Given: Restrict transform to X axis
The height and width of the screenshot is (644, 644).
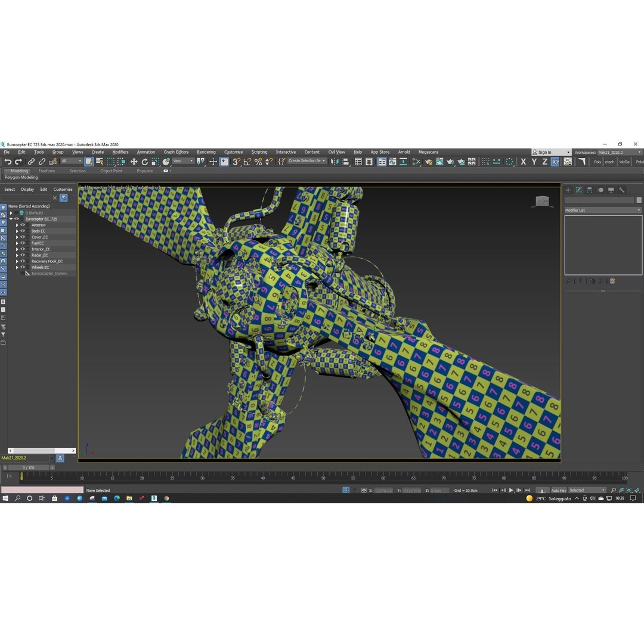Looking at the screenshot, I should [x=524, y=162].
